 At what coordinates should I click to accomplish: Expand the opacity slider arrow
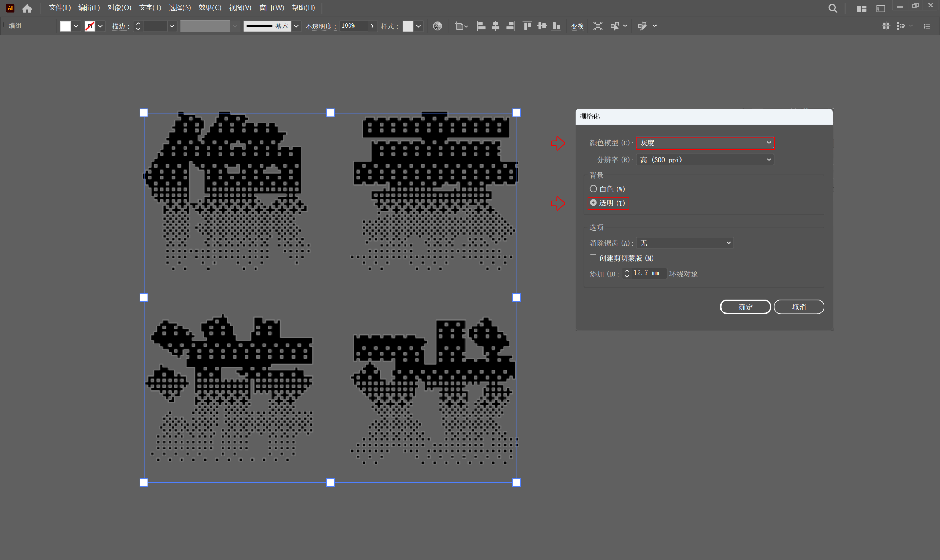[x=372, y=26]
